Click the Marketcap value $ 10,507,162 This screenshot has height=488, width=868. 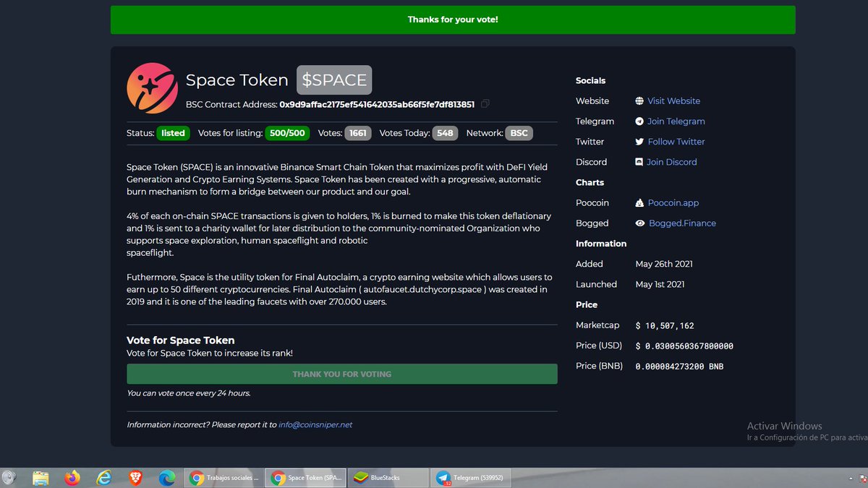click(x=665, y=326)
